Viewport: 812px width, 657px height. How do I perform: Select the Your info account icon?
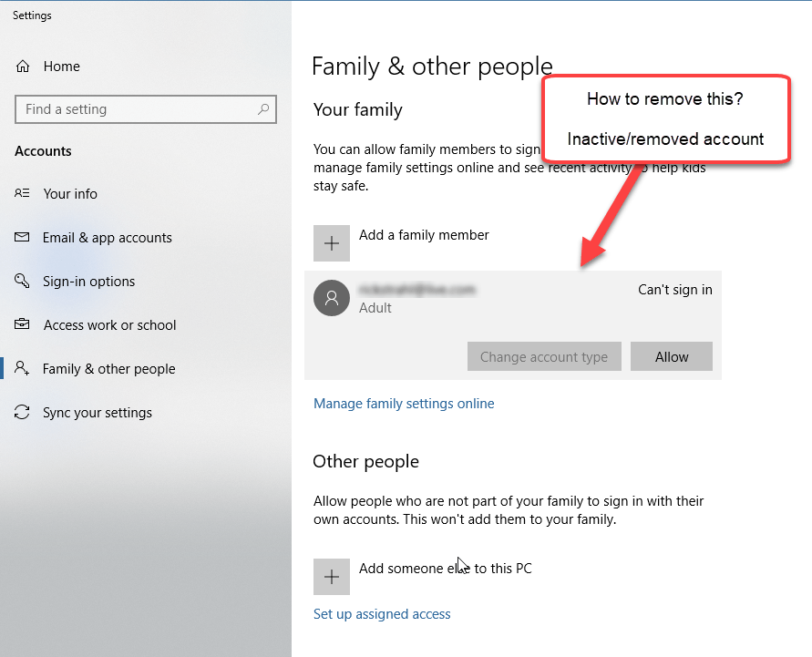click(x=20, y=193)
